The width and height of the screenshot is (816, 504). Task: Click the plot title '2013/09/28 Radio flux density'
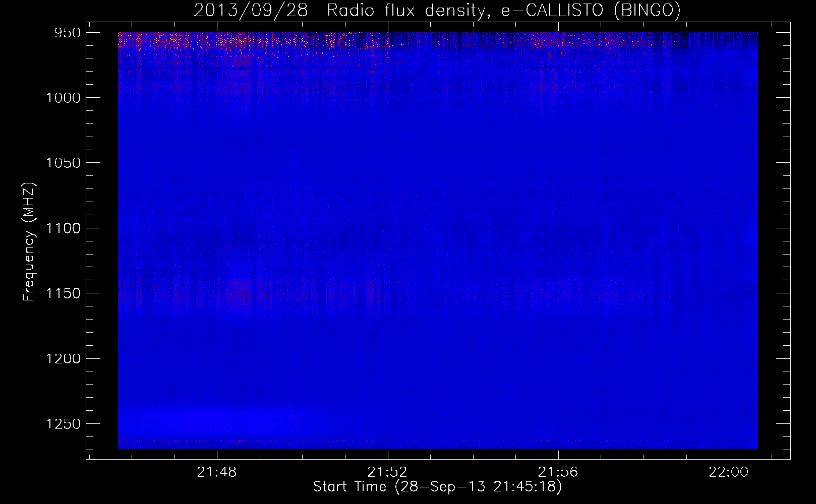coord(437,11)
